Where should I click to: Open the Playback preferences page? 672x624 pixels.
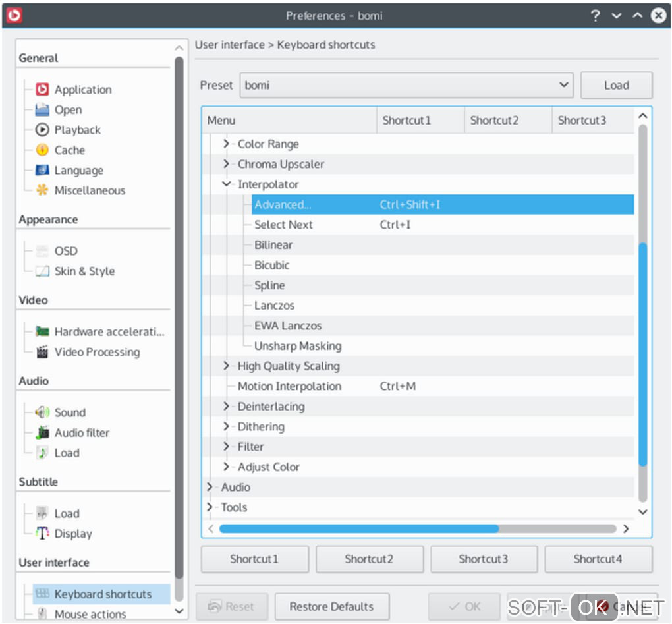[x=77, y=129]
